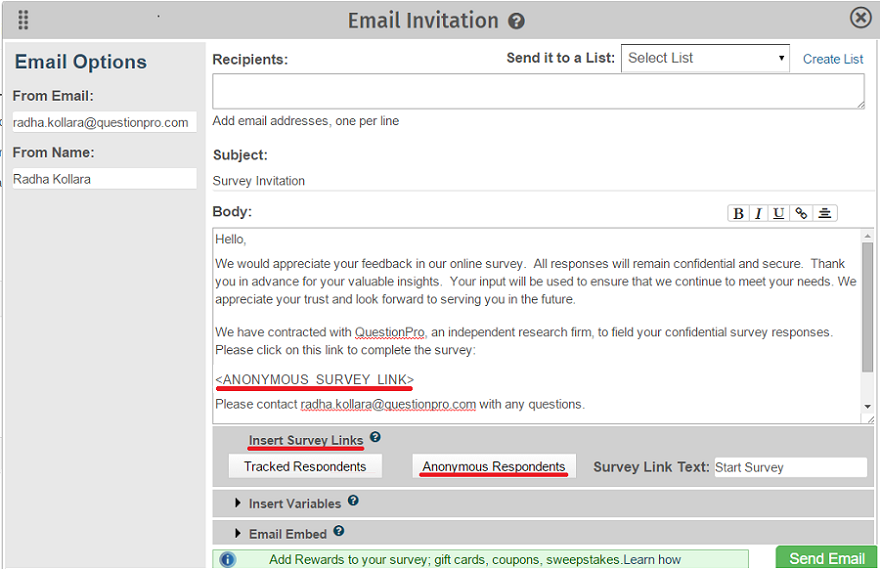Click the QuestionPro word in body text

tap(390, 332)
